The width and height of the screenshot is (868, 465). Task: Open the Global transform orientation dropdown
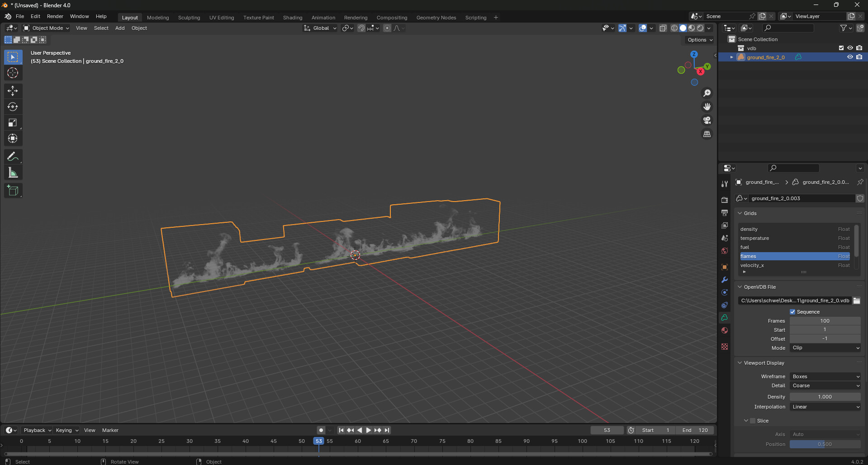pyautogui.click(x=320, y=28)
